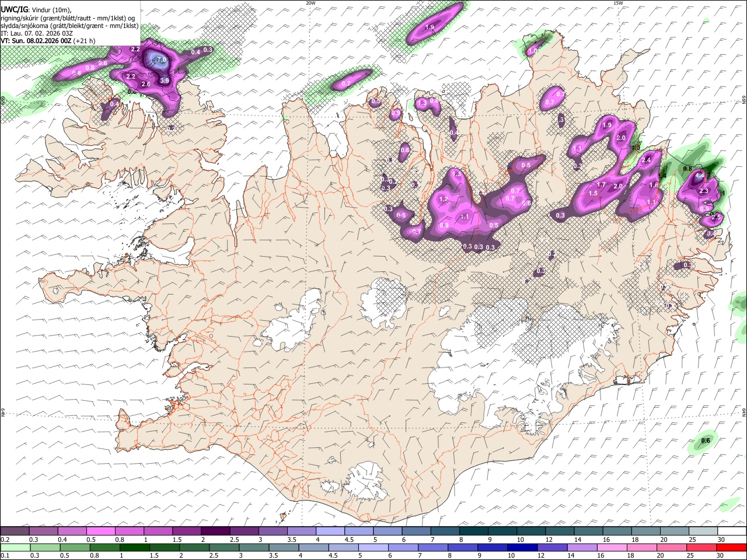Click the '1.2' precipitation value label

(x=444, y=199)
